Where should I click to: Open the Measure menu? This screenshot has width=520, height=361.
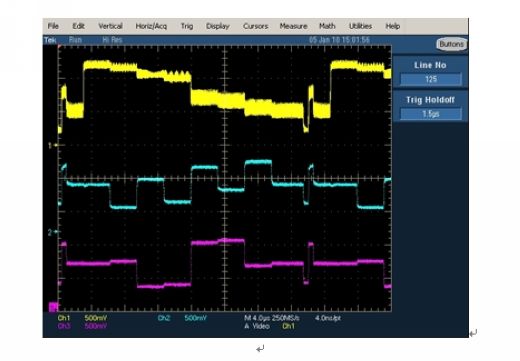pos(293,26)
